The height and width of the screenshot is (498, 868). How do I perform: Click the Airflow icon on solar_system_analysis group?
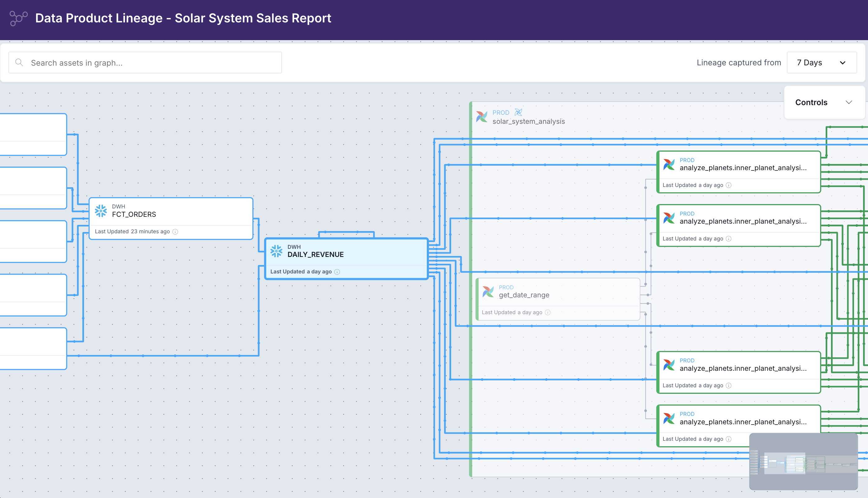click(x=482, y=117)
